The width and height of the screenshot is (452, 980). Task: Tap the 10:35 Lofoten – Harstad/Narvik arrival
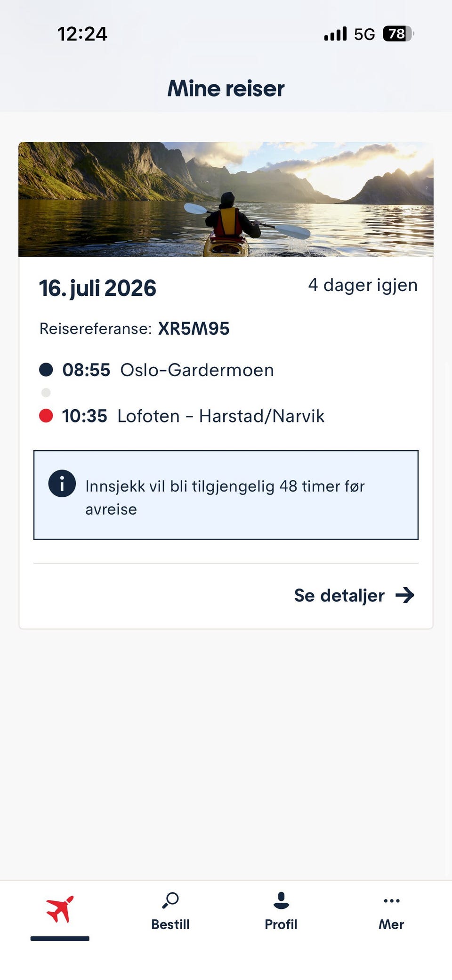[193, 416]
